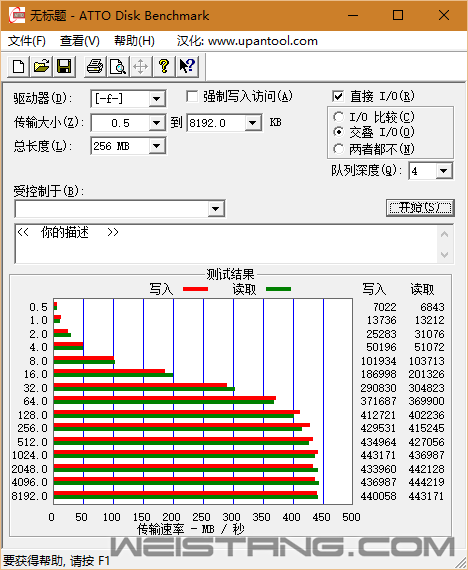Enable the 强制写入访问(A) checkbox

pos(192,97)
